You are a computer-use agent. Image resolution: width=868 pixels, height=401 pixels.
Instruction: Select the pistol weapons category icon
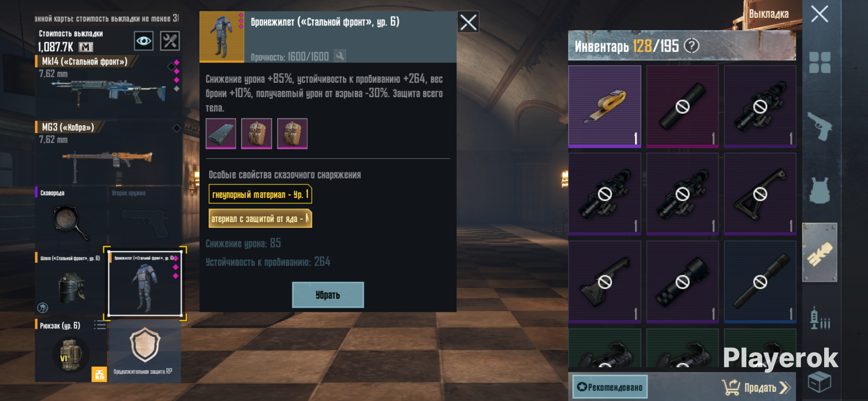pos(820,126)
